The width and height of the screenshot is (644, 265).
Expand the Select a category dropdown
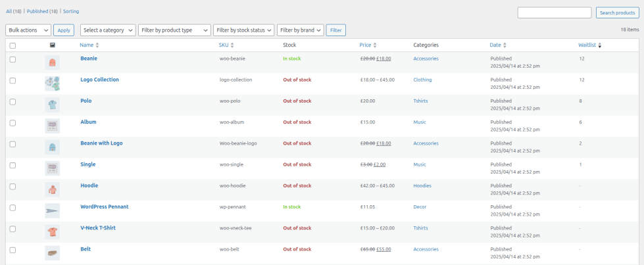tap(108, 30)
